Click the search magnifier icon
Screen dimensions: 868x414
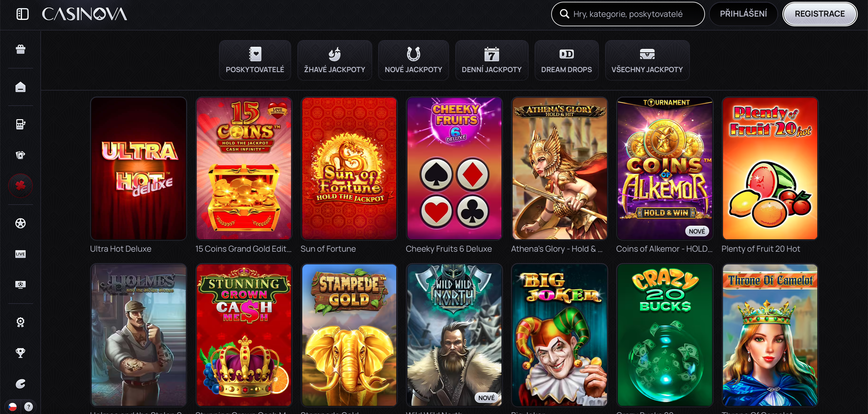(564, 14)
